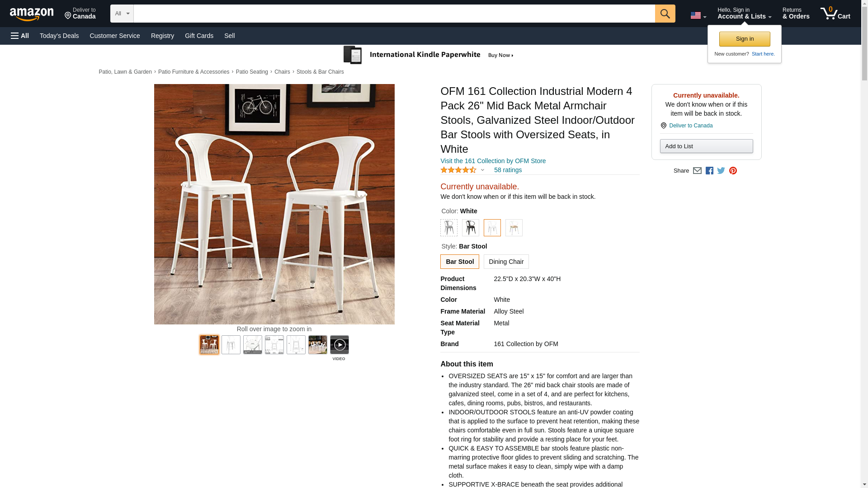Click the Amazon logo
The width and height of the screenshot is (868, 488).
tap(32, 14)
